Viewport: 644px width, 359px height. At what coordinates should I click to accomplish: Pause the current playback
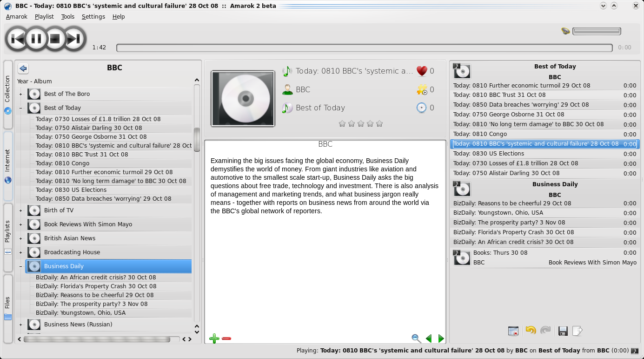click(x=37, y=39)
